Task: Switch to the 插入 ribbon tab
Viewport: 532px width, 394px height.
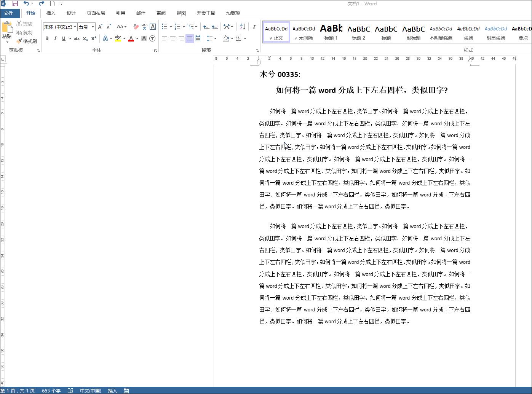Action: coord(51,13)
